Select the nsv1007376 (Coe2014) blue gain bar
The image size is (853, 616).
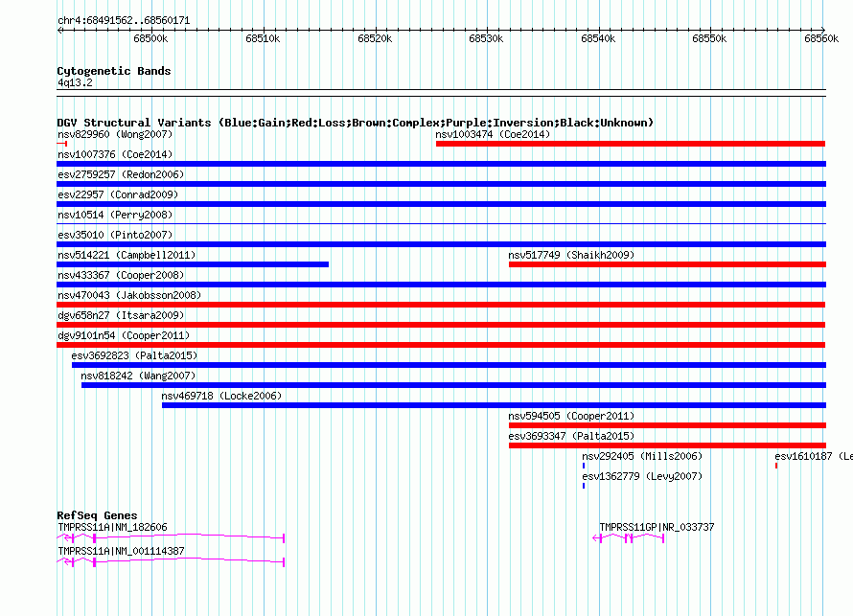tap(441, 164)
